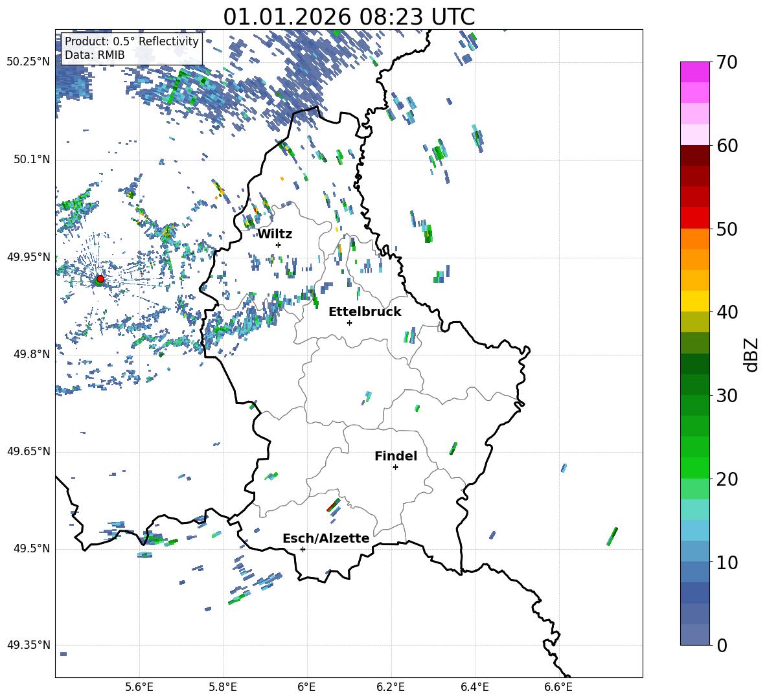767x700 pixels.
Task: Click the 30 value on colorbar
Action: point(726,396)
